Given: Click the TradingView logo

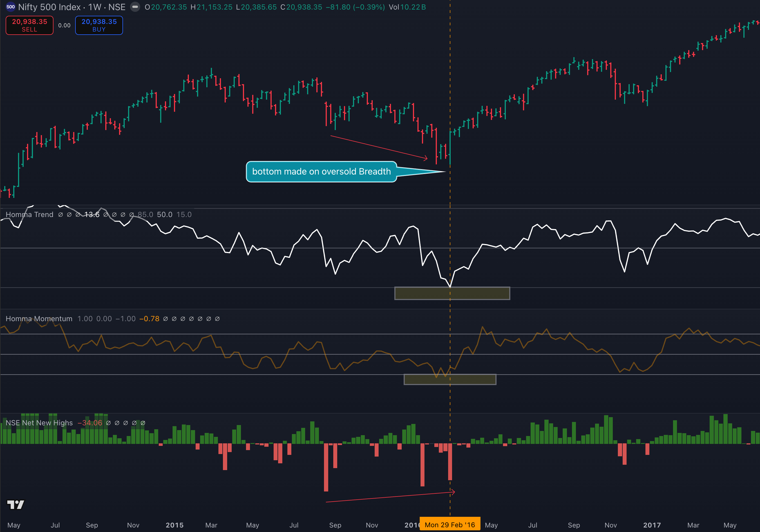Looking at the screenshot, I should pyautogui.click(x=15, y=504).
